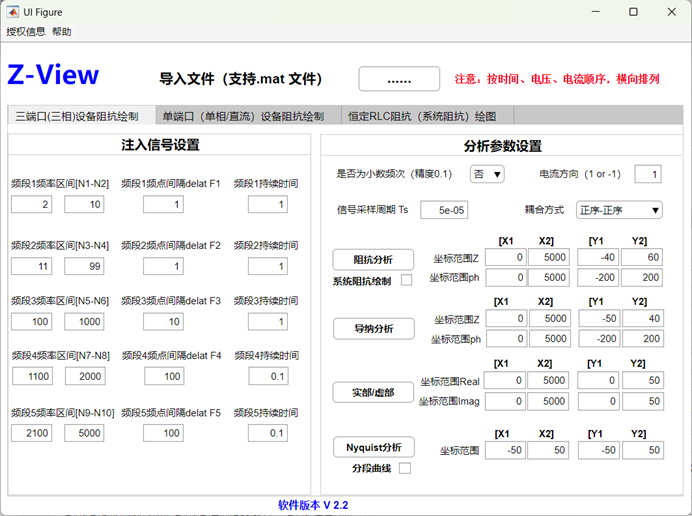Viewport: 692px width, 516px height.
Task: Click the Nyquist分析 button
Action: click(x=373, y=448)
